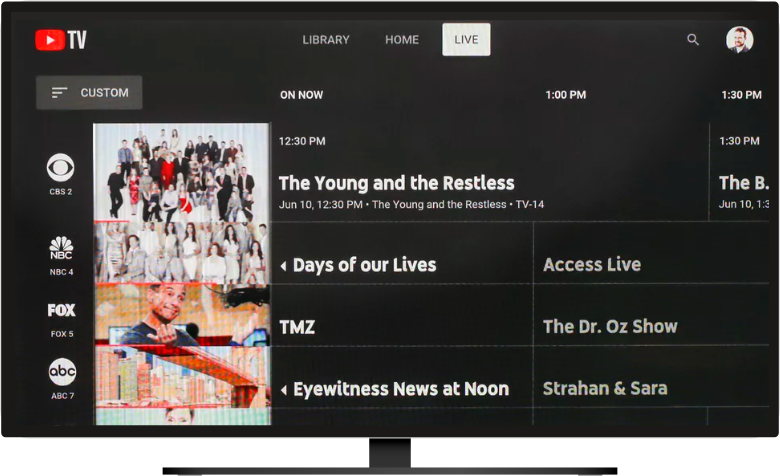This screenshot has width=780, height=476.
Task: Click the 1:00 PM time header
Action: click(566, 95)
